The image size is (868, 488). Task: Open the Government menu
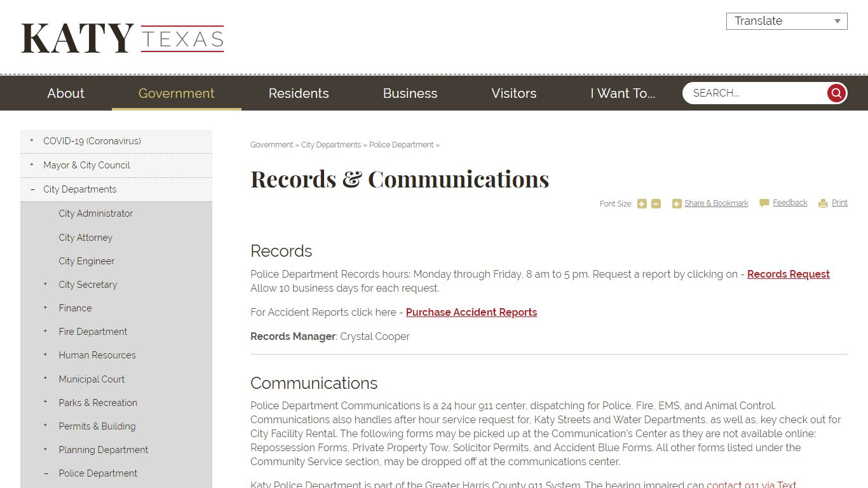click(x=177, y=93)
